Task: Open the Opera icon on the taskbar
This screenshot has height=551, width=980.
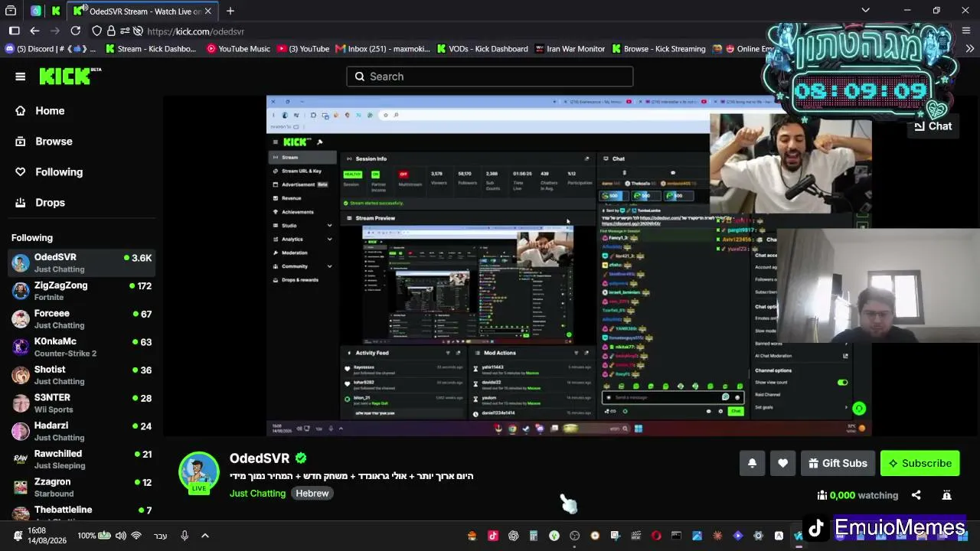Action: click(x=656, y=536)
